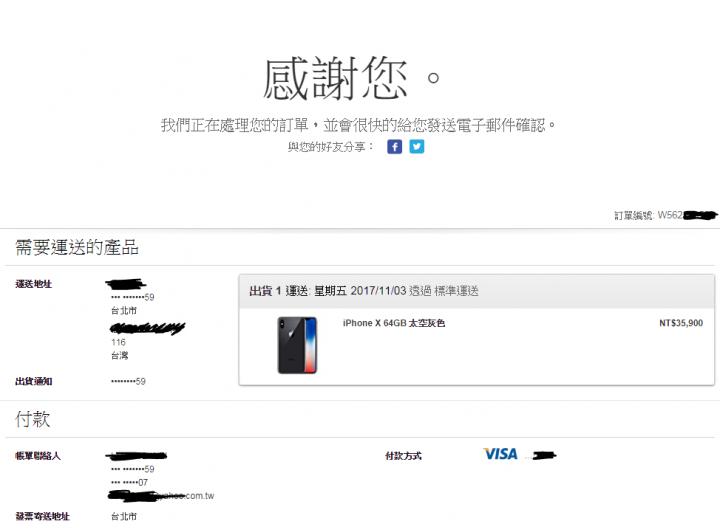Screen dimensions: 720x524
Task: Share order via Facebook icon
Action: 394,147
